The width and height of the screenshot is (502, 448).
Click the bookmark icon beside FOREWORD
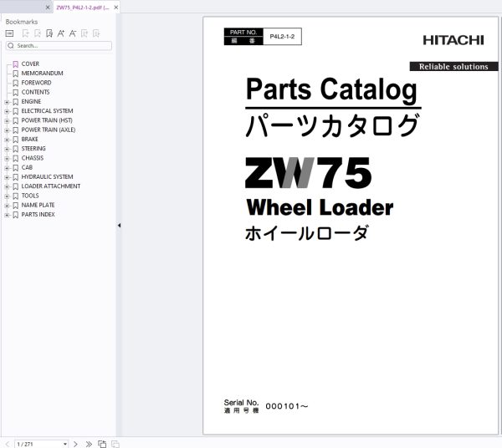point(15,83)
